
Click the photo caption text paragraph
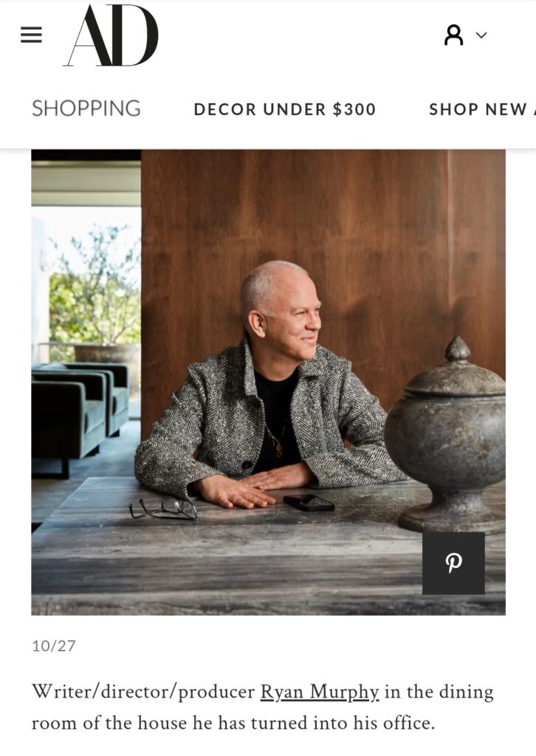click(x=263, y=707)
